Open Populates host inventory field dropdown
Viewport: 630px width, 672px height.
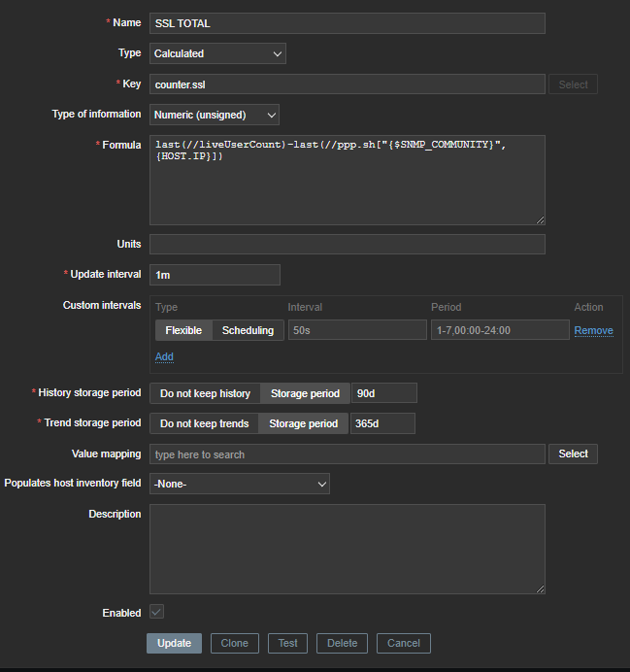click(x=239, y=484)
